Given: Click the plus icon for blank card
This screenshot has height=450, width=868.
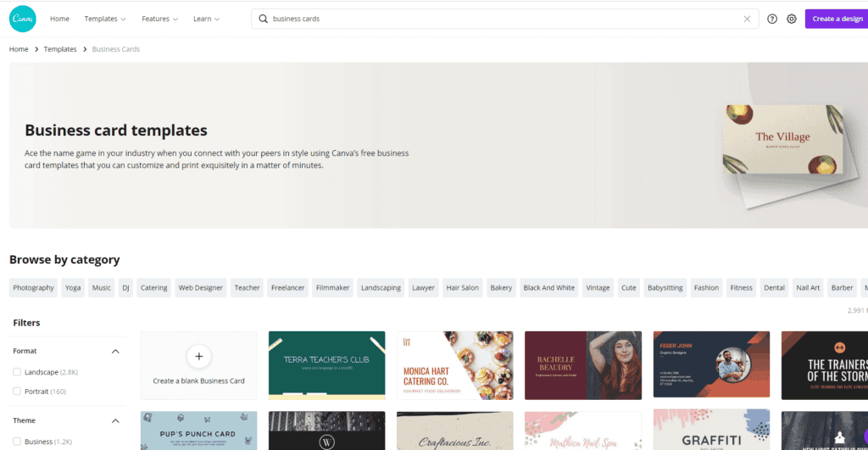Looking at the screenshot, I should [x=198, y=357].
